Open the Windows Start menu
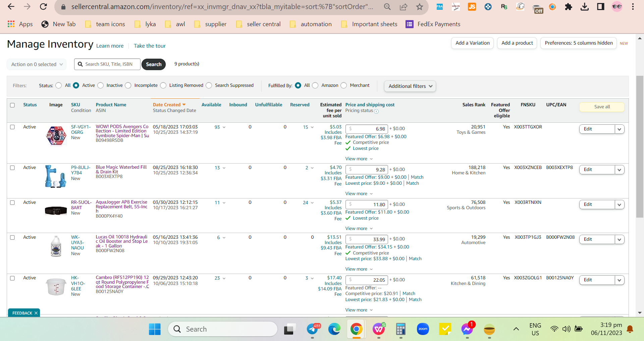644x341 pixels. (155, 329)
